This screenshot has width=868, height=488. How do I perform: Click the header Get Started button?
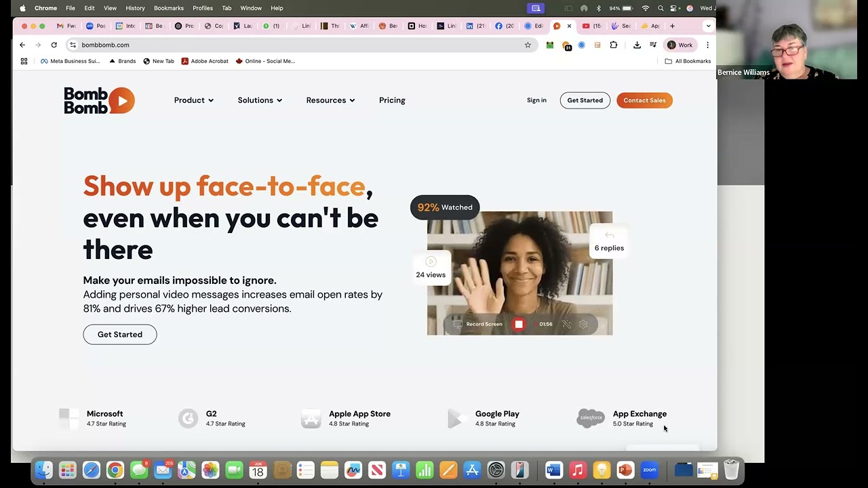coord(585,100)
